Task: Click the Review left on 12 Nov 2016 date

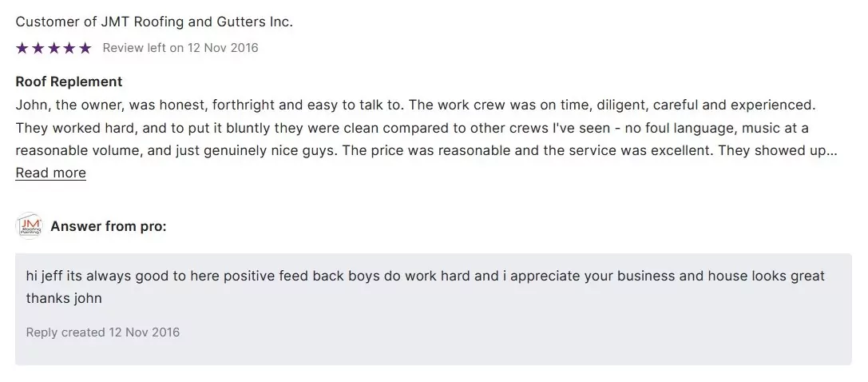Action: click(x=180, y=48)
